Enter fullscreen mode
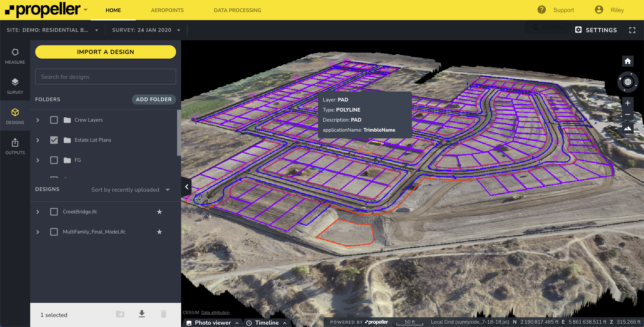Image resolution: width=644 pixels, height=327 pixels. [632, 30]
